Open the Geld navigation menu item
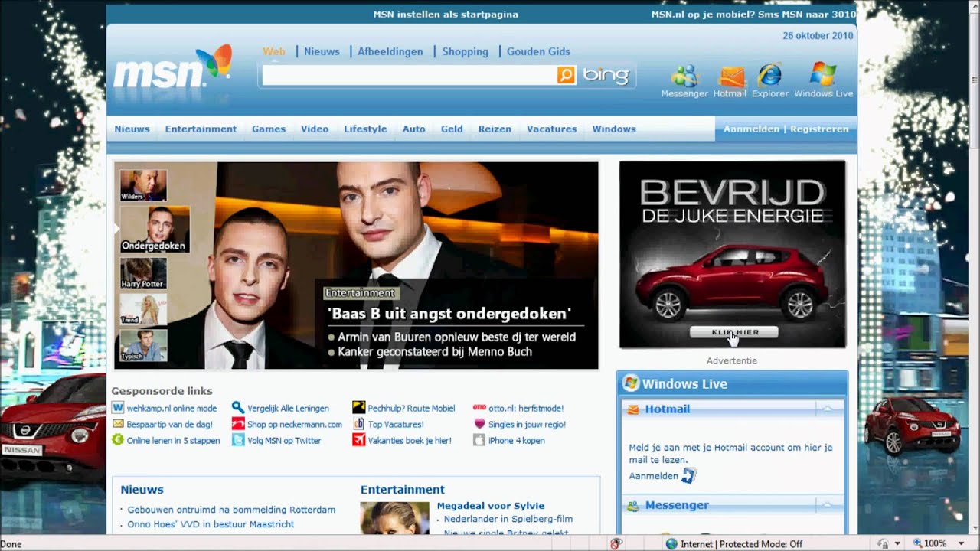The height and width of the screenshot is (551, 980). (x=452, y=129)
